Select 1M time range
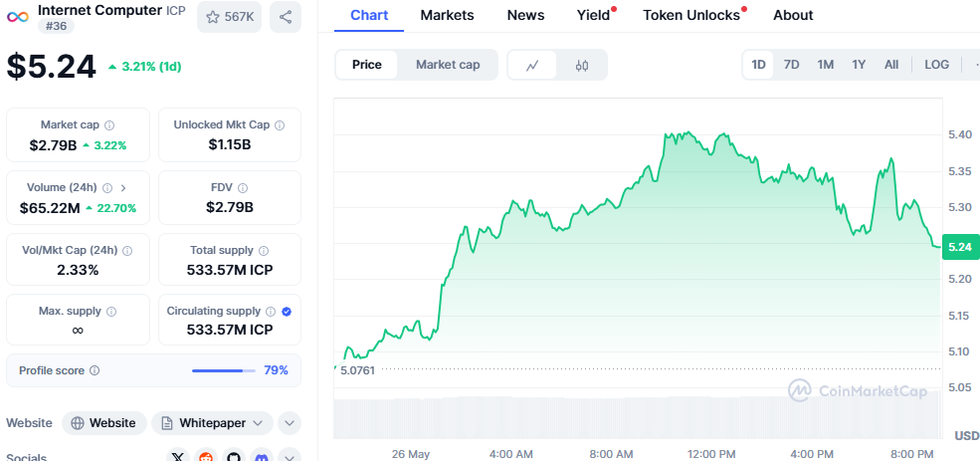 pos(826,65)
